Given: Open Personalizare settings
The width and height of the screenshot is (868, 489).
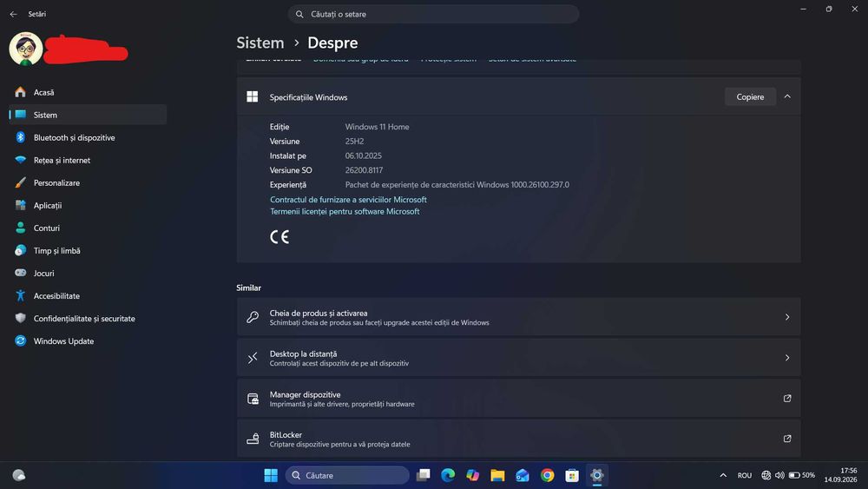Looking at the screenshot, I should [87, 182].
